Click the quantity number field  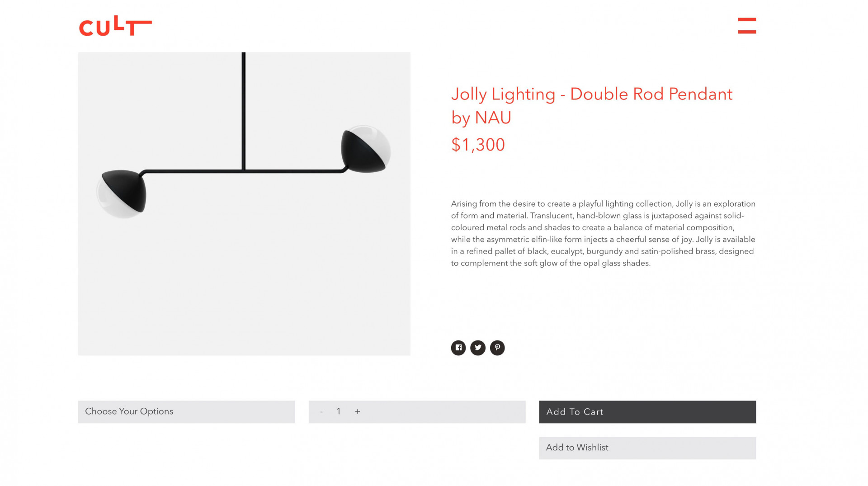point(338,412)
